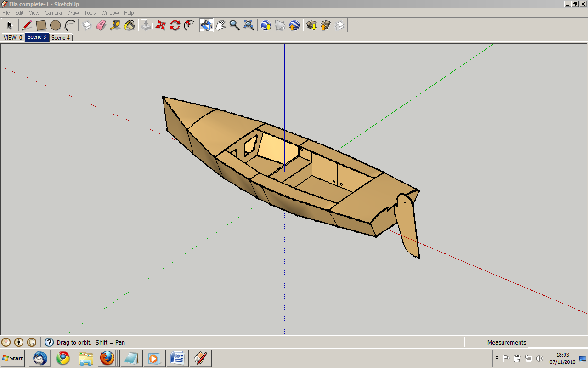
Task: Activate the Rectangle tool
Action: tap(41, 25)
